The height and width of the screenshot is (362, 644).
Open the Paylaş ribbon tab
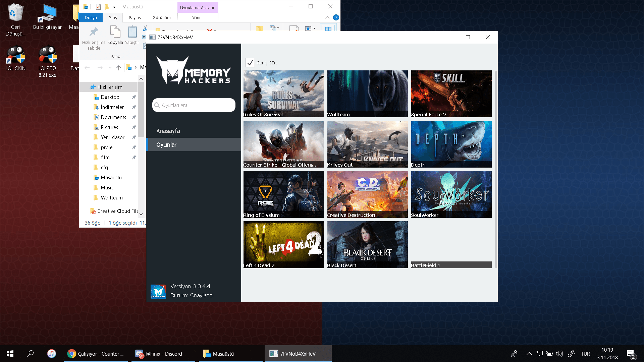click(135, 17)
